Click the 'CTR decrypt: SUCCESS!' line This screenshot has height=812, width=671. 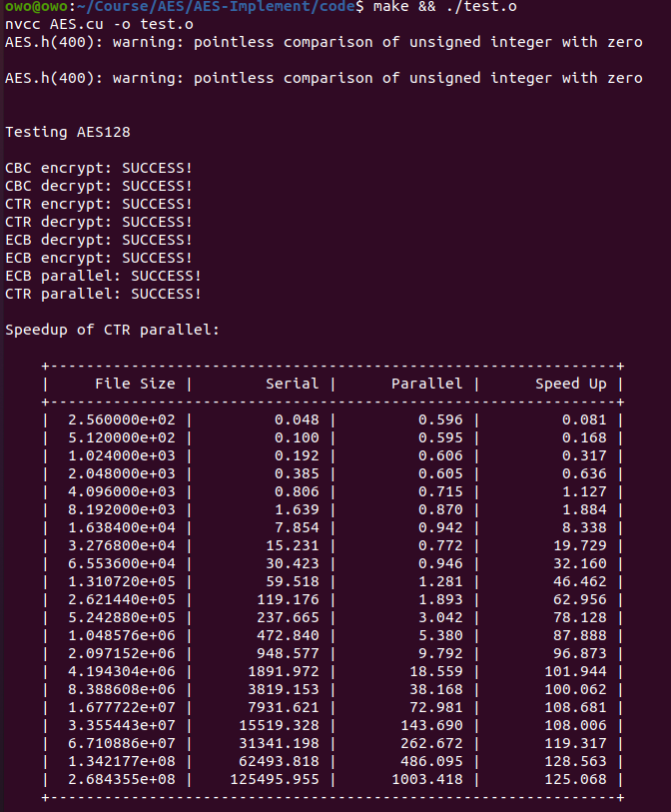click(99, 222)
